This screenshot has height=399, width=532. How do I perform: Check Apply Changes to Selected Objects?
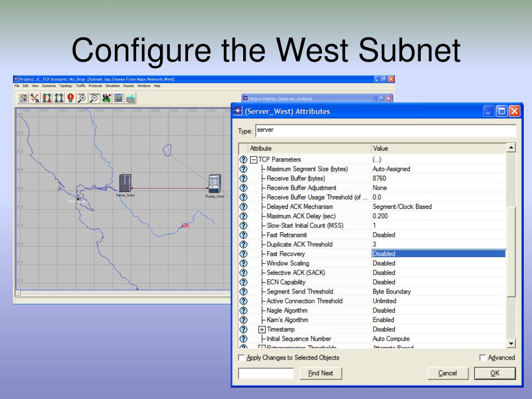[x=242, y=357]
